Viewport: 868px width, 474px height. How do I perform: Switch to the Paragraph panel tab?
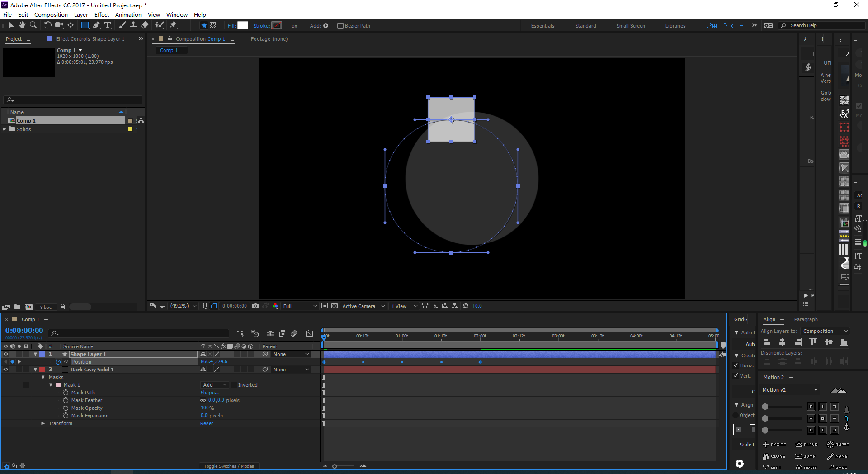806,319
